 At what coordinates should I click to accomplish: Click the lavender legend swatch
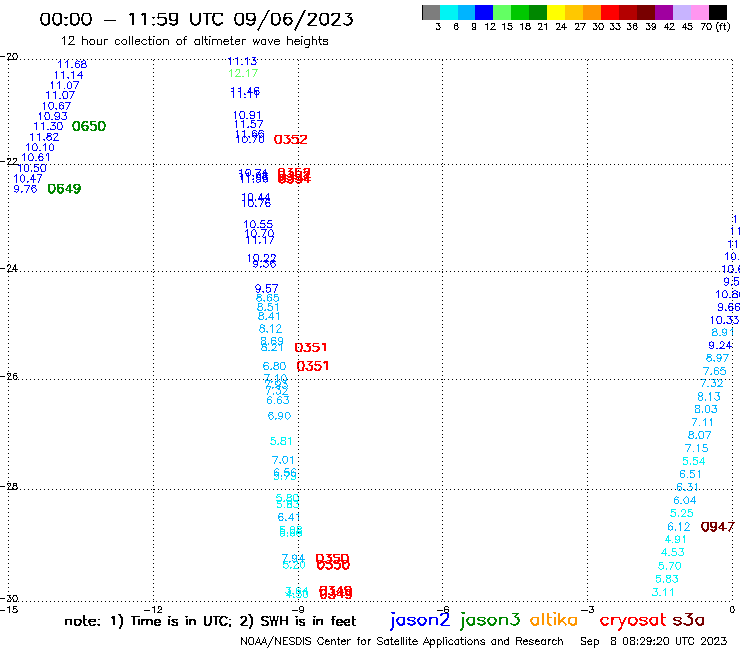[681, 12]
